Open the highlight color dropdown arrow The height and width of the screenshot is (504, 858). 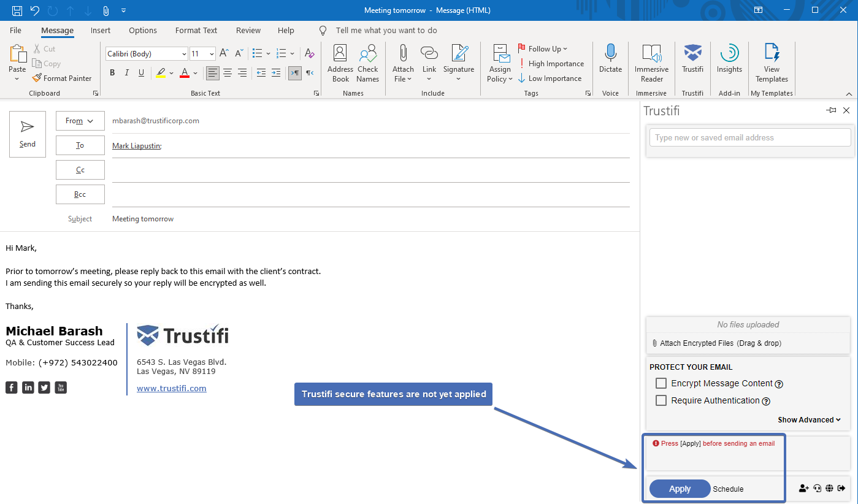171,73
